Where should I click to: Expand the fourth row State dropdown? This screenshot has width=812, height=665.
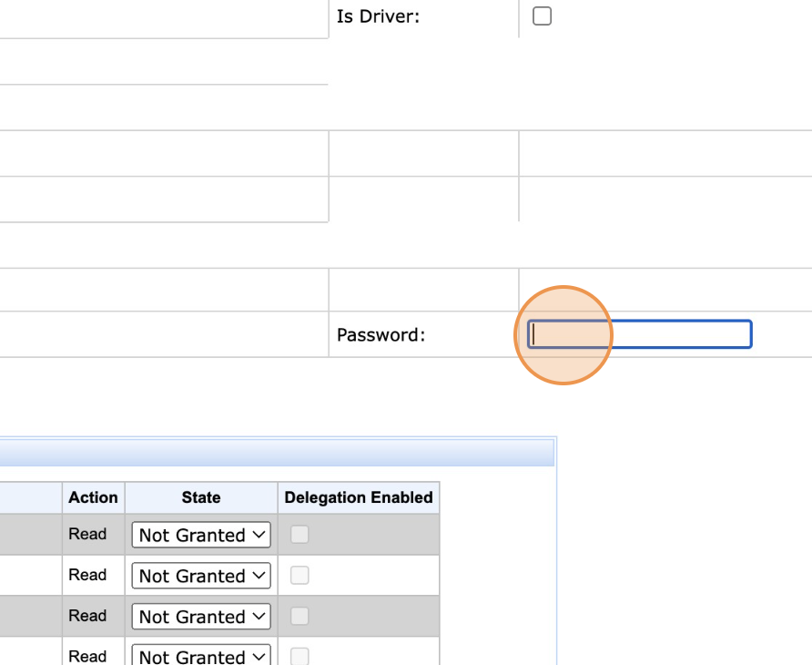(201, 656)
